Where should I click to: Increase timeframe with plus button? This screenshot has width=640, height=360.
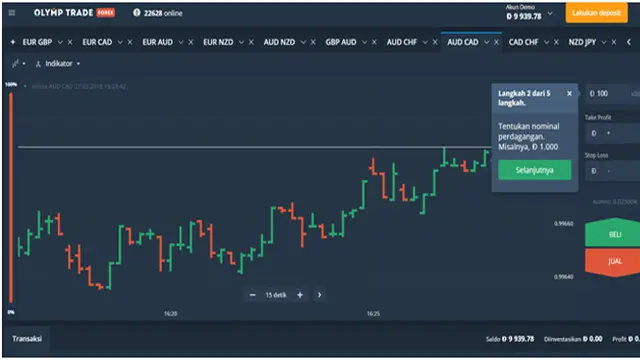pos(300,295)
